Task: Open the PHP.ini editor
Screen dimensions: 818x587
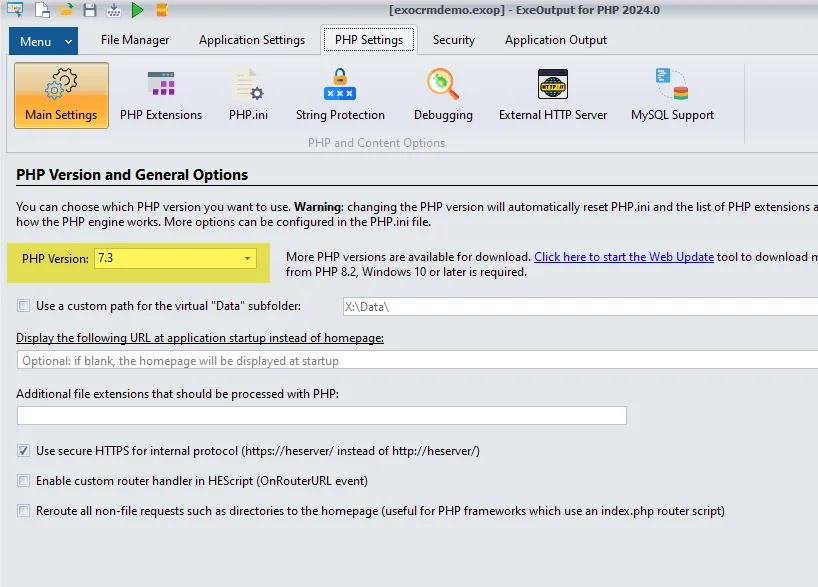Action: tap(248, 95)
